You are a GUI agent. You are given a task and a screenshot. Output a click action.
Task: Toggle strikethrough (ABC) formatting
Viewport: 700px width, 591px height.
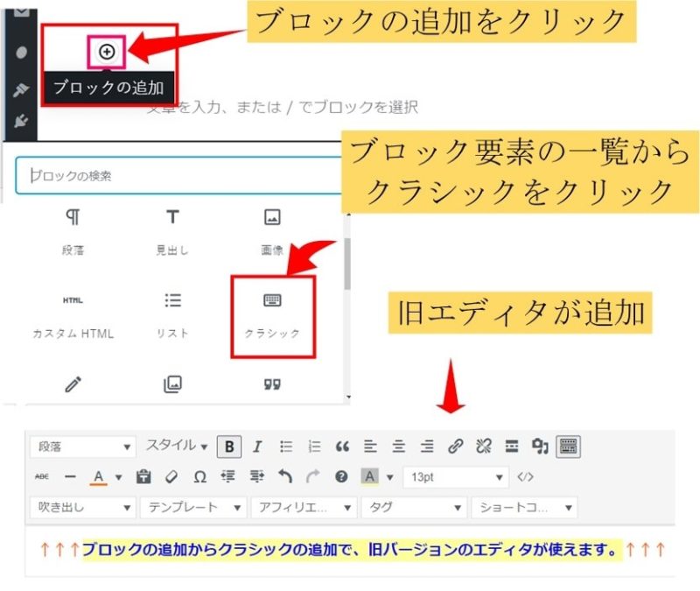(x=41, y=476)
